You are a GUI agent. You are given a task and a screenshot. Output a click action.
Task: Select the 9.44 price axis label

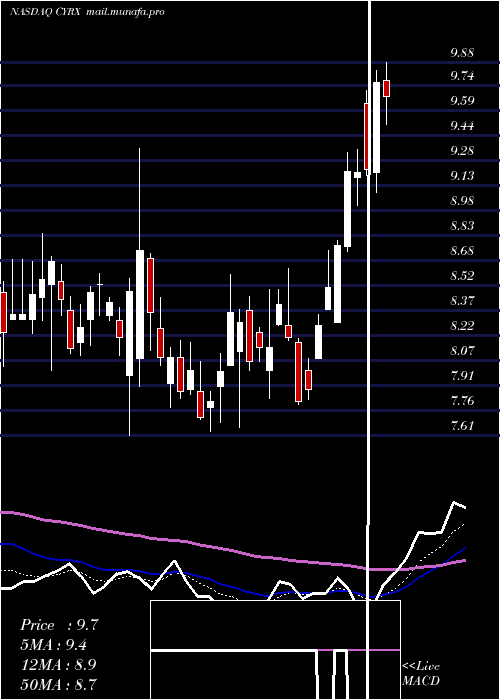coord(462,126)
